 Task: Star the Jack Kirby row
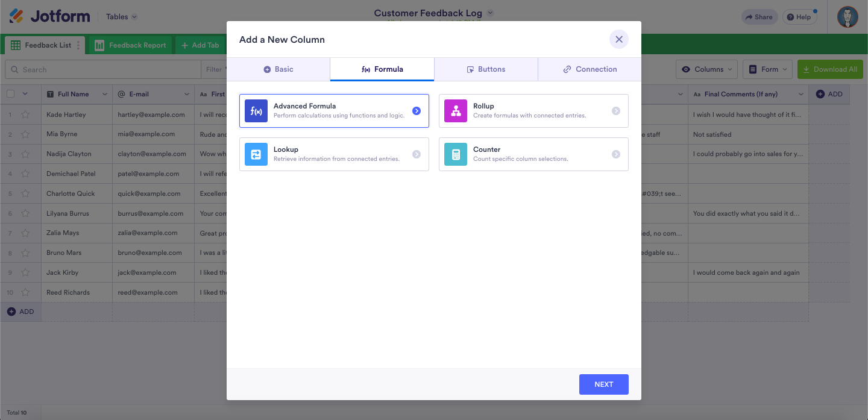pos(25,272)
